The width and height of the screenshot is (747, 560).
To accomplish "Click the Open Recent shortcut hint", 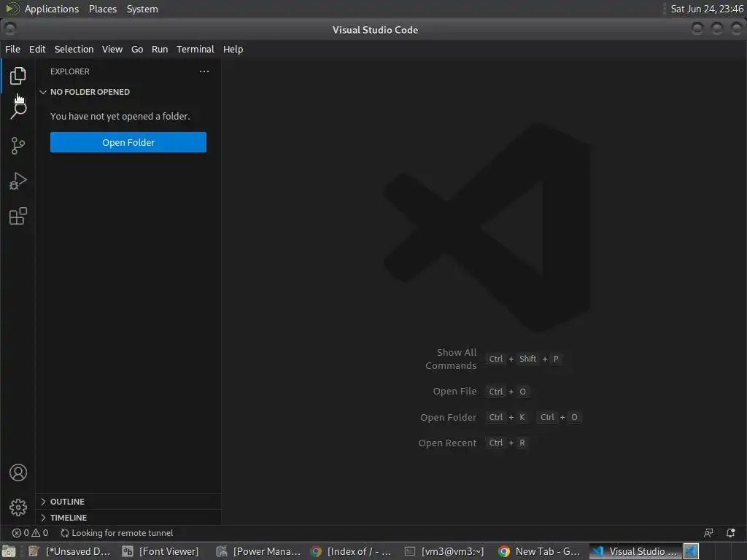I will [473, 443].
